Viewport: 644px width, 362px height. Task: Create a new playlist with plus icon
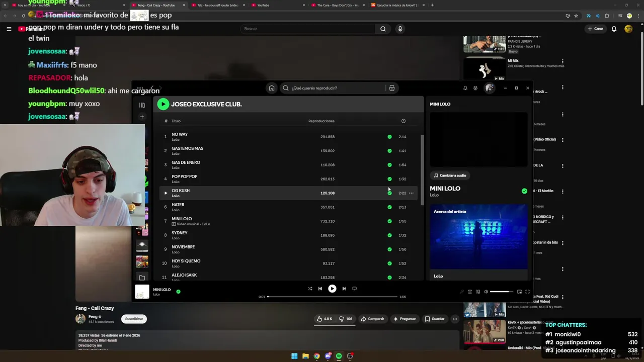coord(142,117)
